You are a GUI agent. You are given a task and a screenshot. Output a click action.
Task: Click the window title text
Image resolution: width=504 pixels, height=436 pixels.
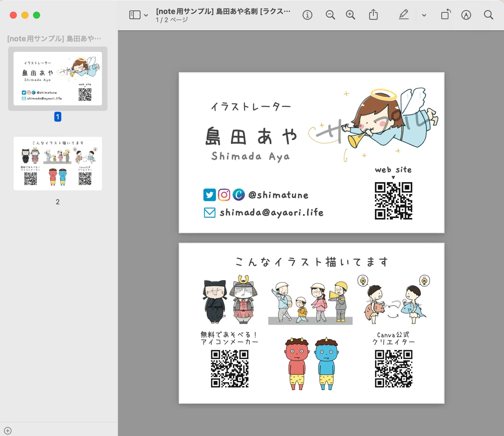click(x=223, y=11)
